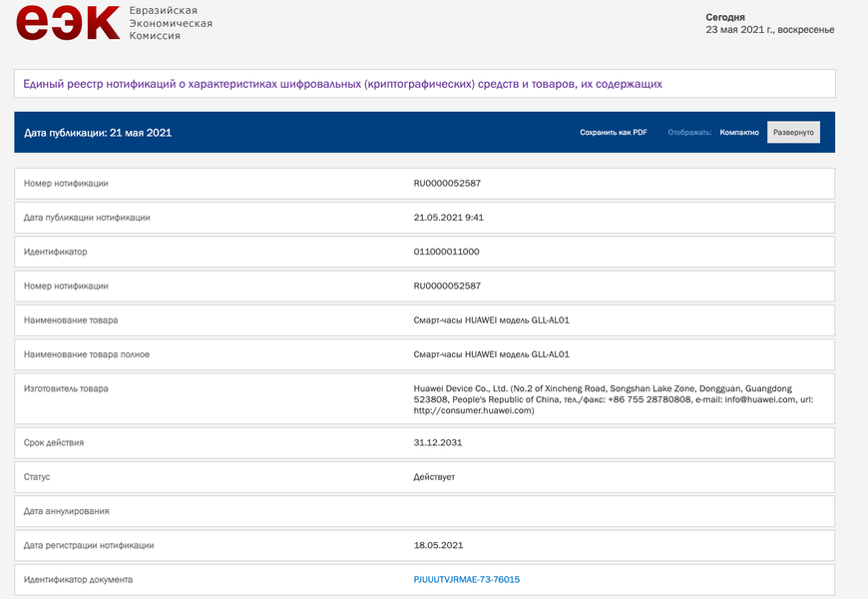Select the first notification number RU0000052587 under publication date
This screenshot has height=599, width=868.
tap(447, 184)
